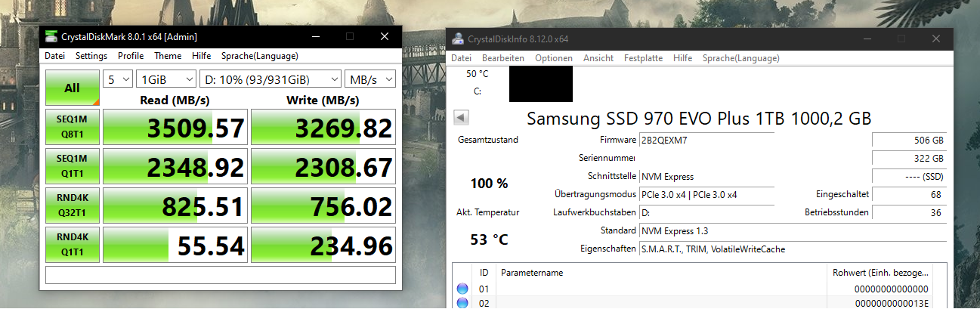Open the drive dropdown showing D: 10%
This screenshot has height=309, width=980.
point(271,79)
